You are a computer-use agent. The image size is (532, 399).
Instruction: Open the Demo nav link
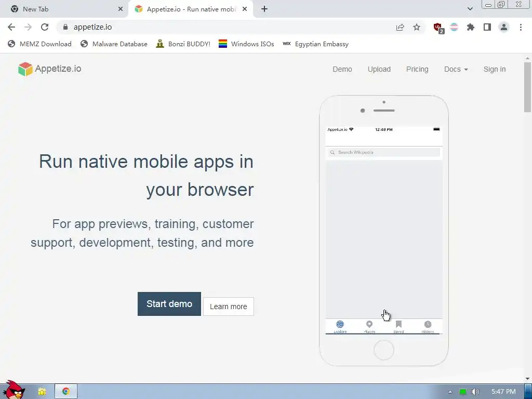(342, 69)
